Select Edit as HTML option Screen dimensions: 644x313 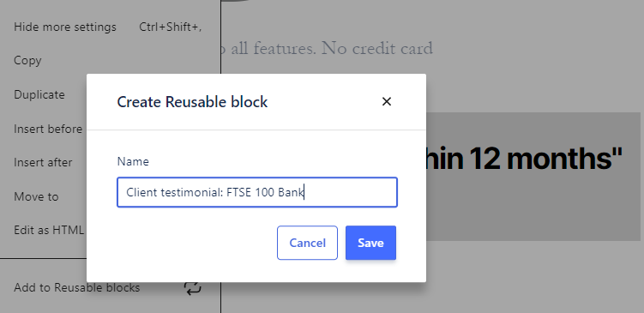[x=49, y=230]
